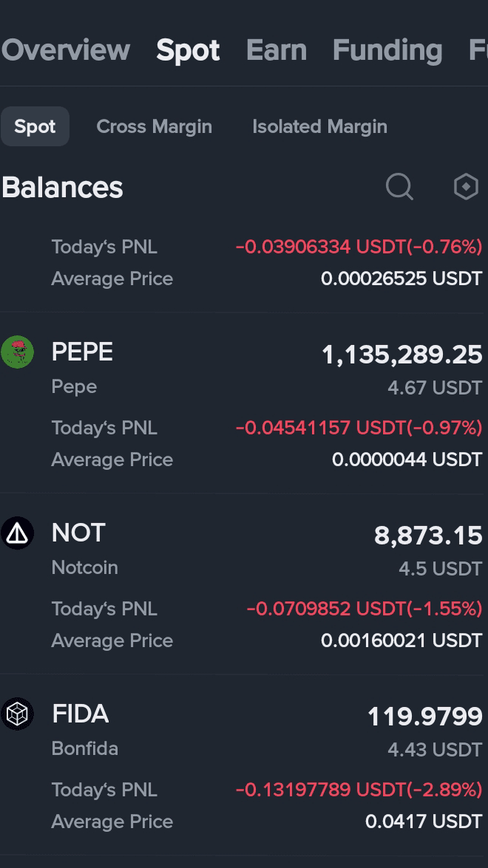The height and width of the screenshot is (868, 488).
Task: Go to the Funding tab
Action: [x=387, y=50]
